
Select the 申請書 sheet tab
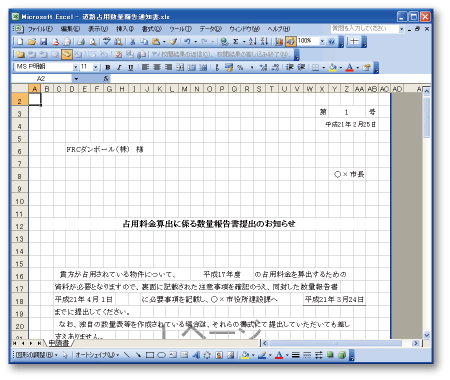coord(59,343)
